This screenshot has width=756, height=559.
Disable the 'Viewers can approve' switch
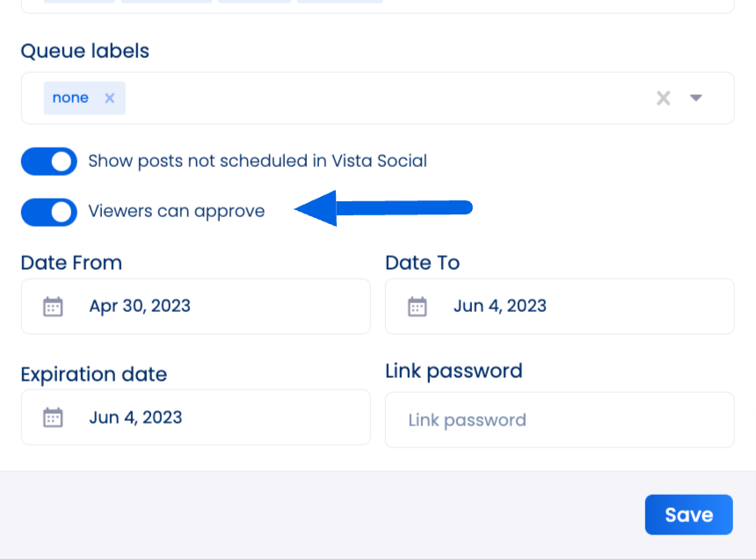click(48, 212)
